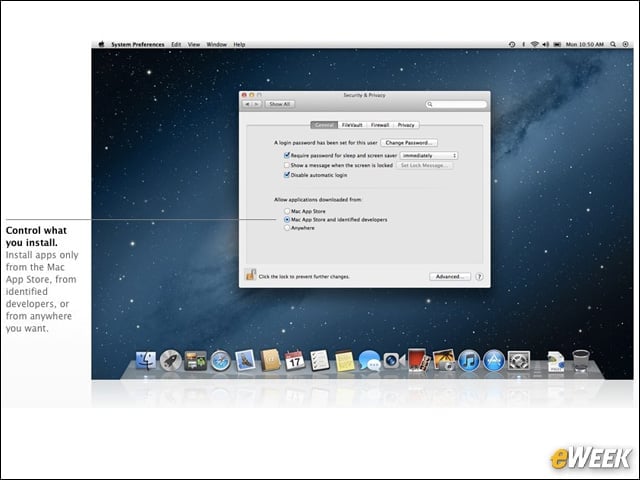Open Contacts address book in Dock
This screenshot has height=480, width=640.
click(x=270, y=360)
